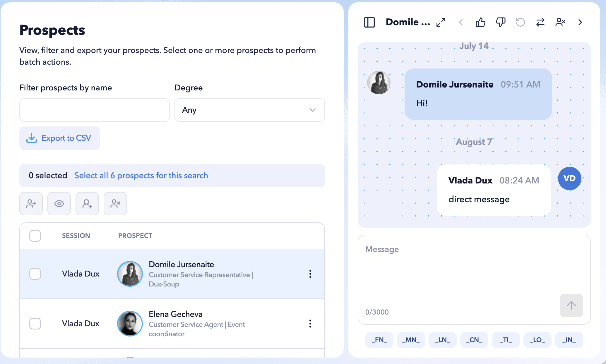Open options menu for Domile Jursenaite row
This screenshot has height=364, width=606.
[x=310, y=274]
